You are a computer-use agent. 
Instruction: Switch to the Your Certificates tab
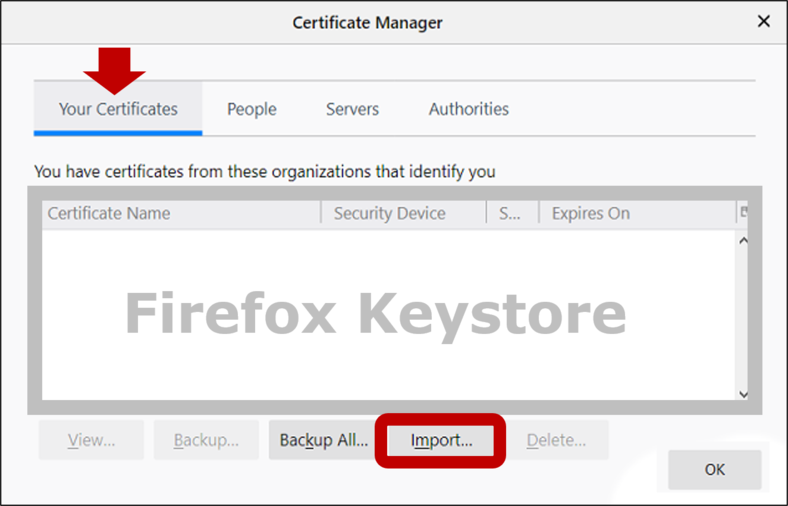point(118,109)
